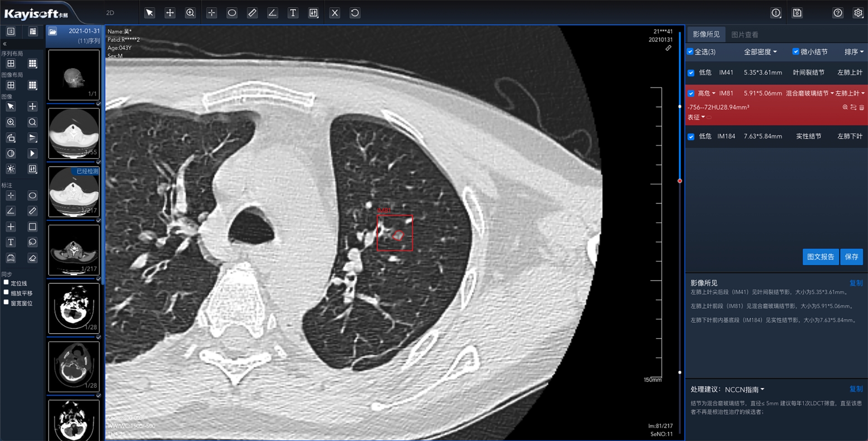Open the 排序 sort dropdown
The width and height of the screenshot is (868, 441).
point(854,52)
